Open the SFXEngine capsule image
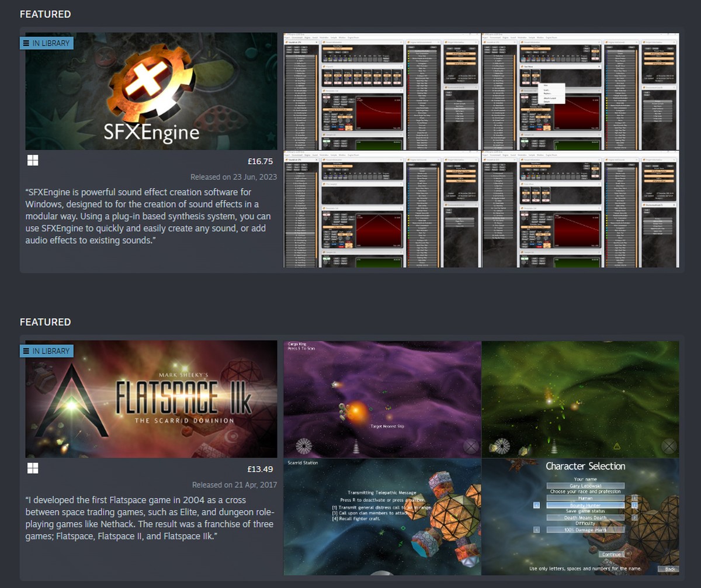This screenshot has width=701, height=588. [151, 91]
